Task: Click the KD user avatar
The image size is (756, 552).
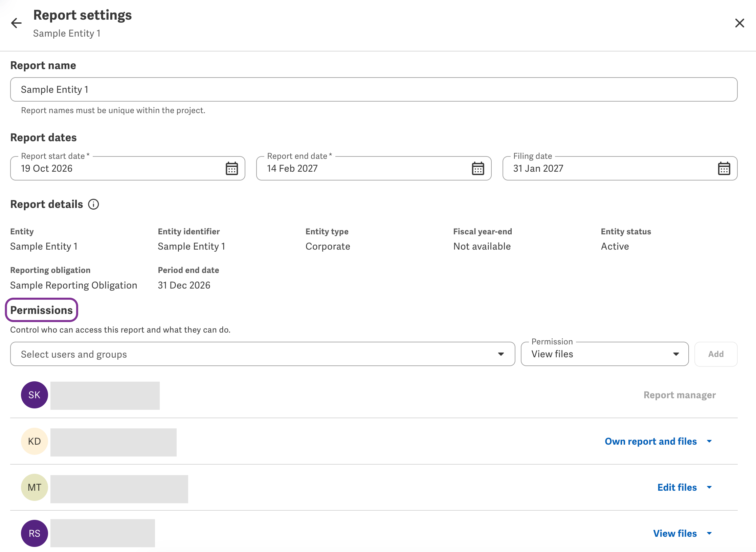Action: coord(35,441)
